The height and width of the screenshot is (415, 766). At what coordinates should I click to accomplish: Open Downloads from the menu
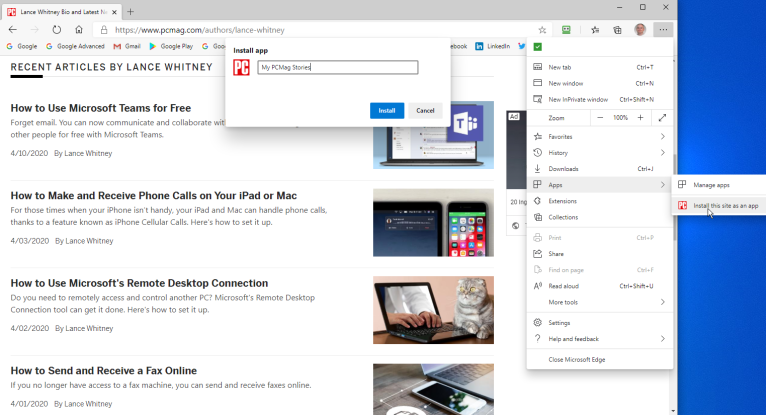(x=600, y=169)
